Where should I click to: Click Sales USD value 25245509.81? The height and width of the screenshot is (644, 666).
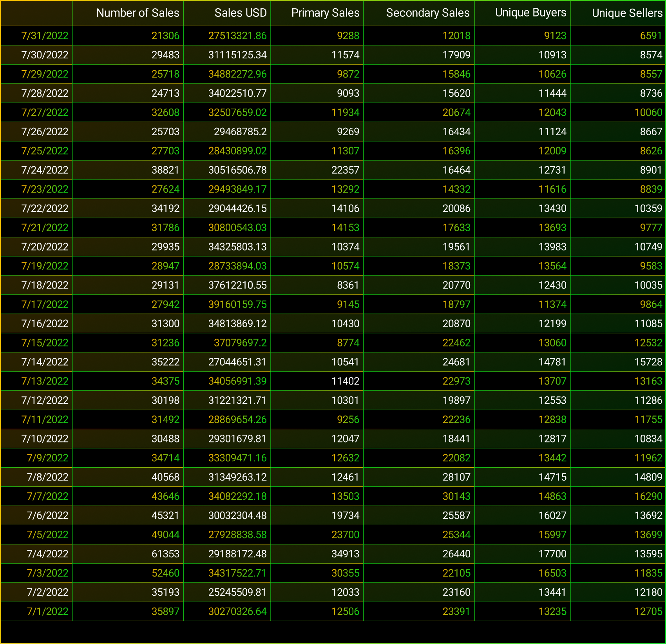[x=227, y=593]
